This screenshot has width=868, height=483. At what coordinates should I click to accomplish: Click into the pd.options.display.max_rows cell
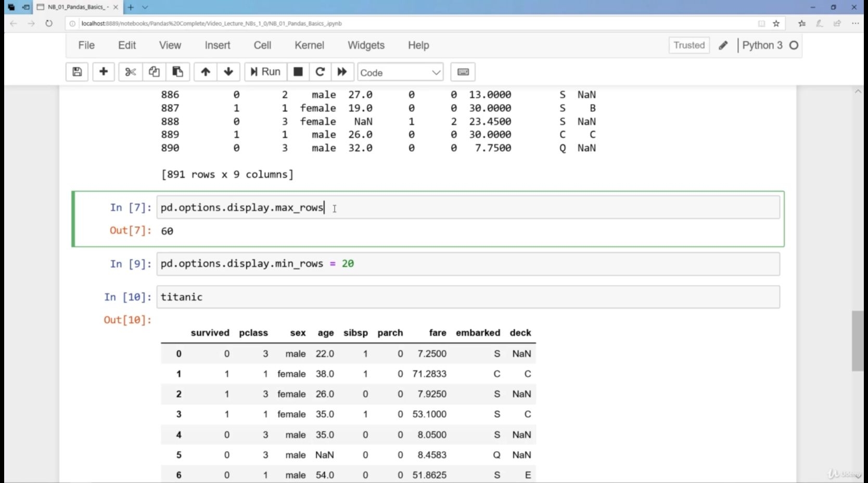point(468,207)
